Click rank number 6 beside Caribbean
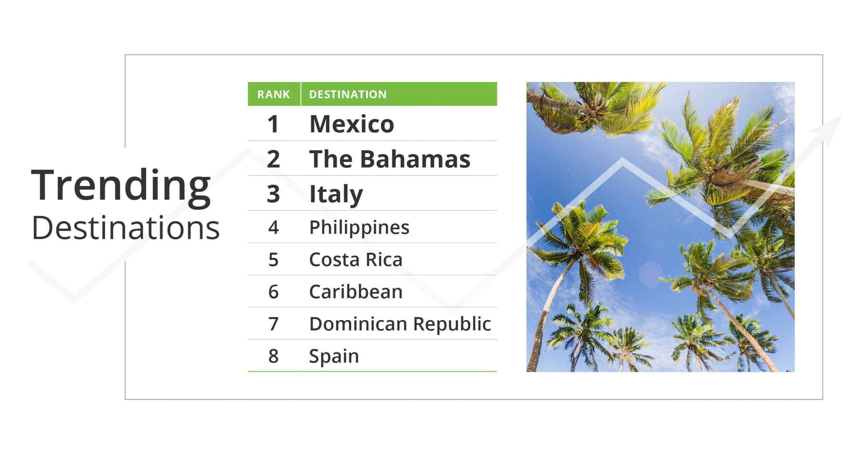Screen dimensions: 868x454 pos(273,292)
